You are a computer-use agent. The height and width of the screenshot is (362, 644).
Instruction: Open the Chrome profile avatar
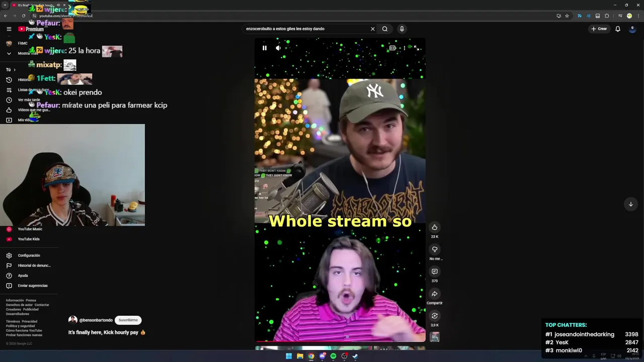pos(629,16)
